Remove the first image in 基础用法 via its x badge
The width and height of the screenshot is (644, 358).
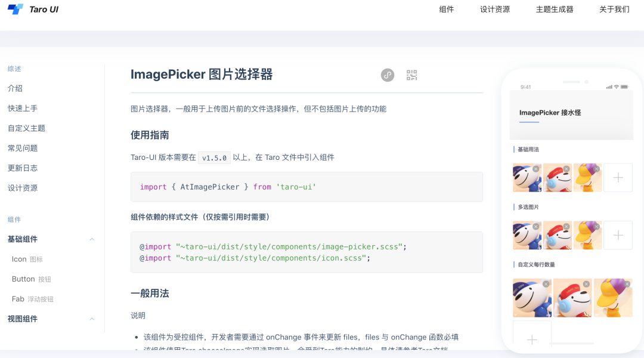(535, 169)
